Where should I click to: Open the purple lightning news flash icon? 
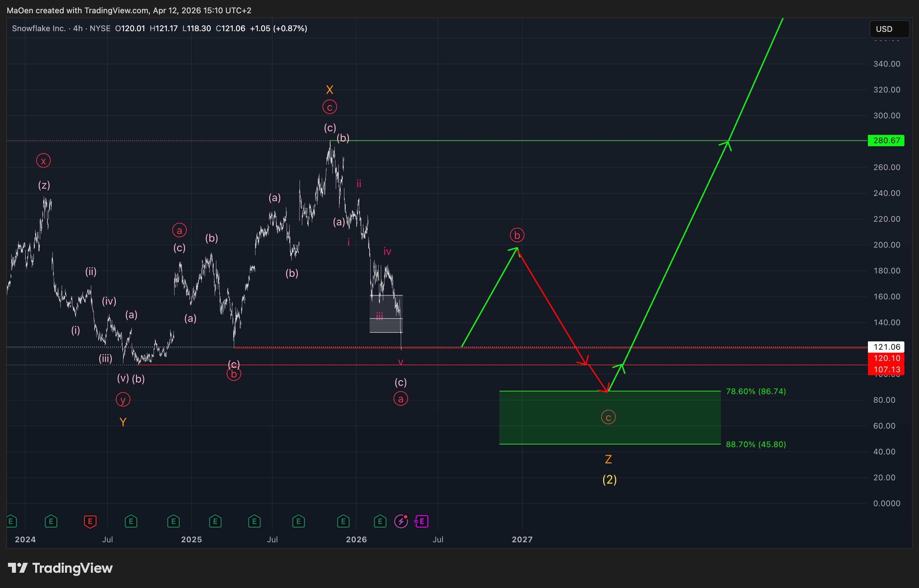pos(401,522)
